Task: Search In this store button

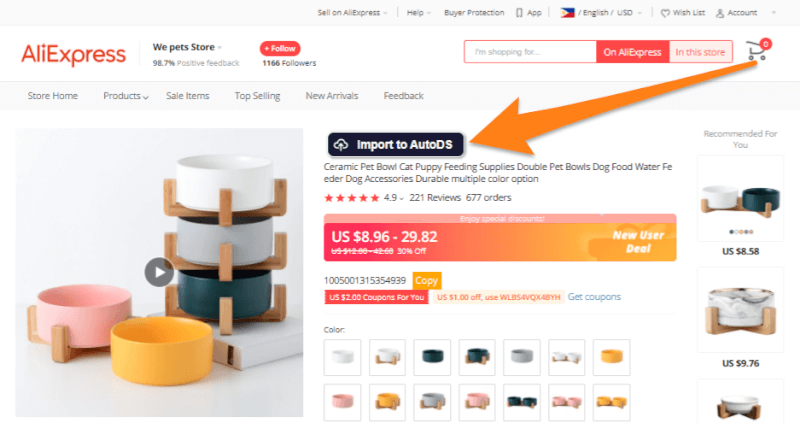Action: pos(700,52)
